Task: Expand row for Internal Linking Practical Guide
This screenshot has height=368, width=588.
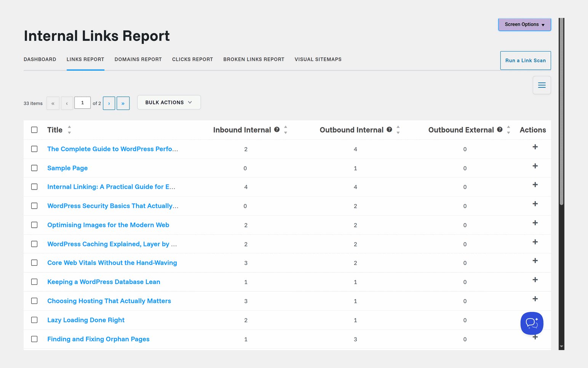Action: pyautogui.click(x=535, y=185)
